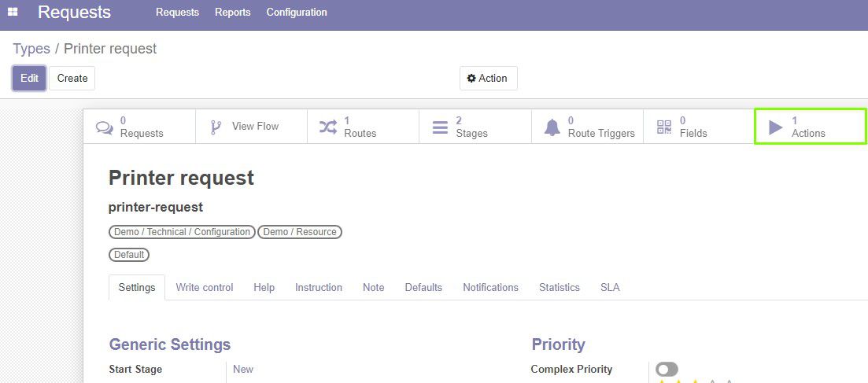868x383 pixels.
Task: Open the Action gear dropdown
Action: tap(488, 78)
